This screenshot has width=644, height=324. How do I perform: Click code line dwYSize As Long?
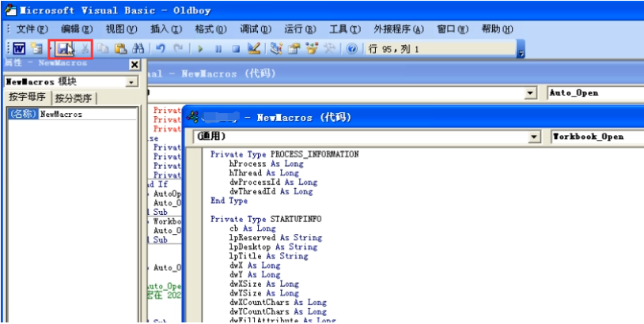click(x=263, y=293)
